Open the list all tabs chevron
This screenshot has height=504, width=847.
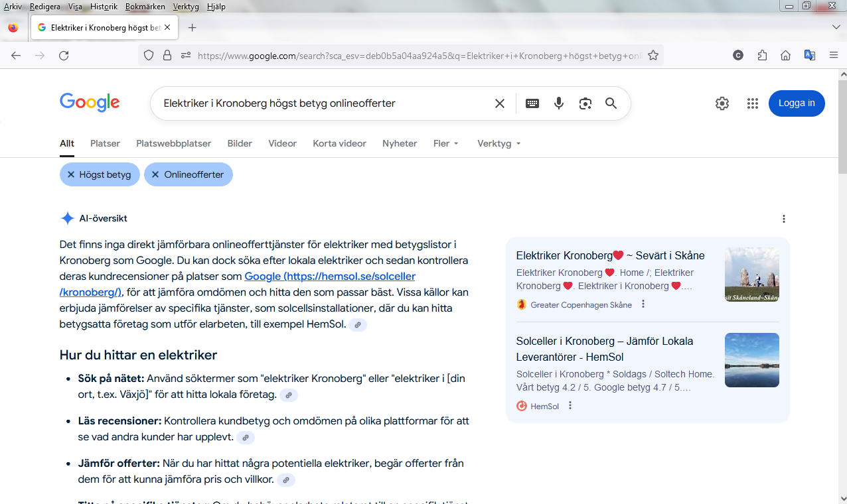(x=836, y=27)
